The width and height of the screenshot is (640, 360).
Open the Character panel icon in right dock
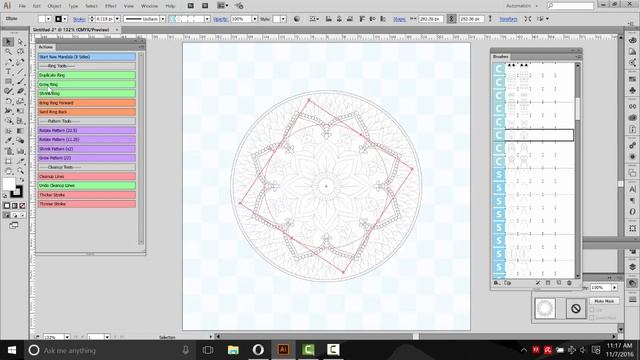(x=633, y=189)
